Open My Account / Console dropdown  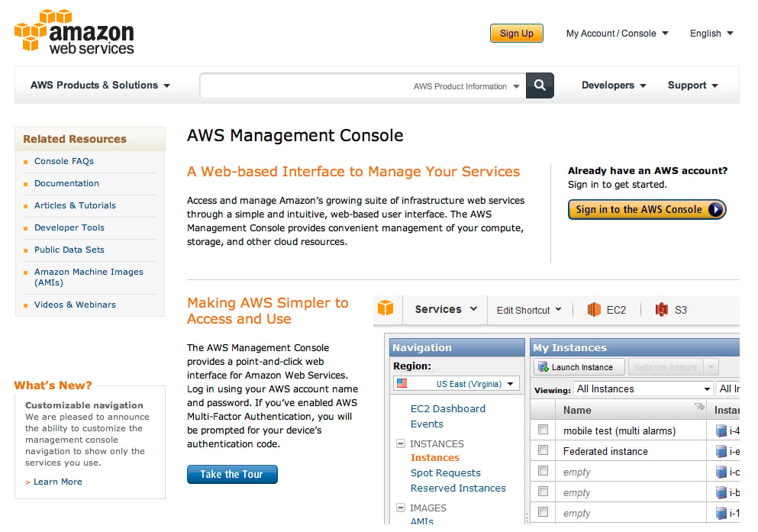617,34
